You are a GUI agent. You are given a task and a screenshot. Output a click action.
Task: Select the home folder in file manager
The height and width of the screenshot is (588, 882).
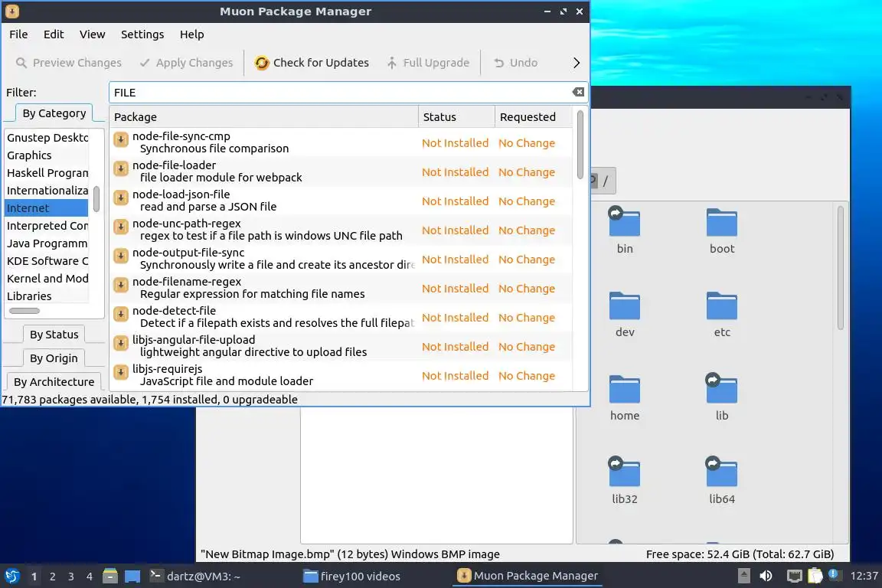click(x=625, y=397)
